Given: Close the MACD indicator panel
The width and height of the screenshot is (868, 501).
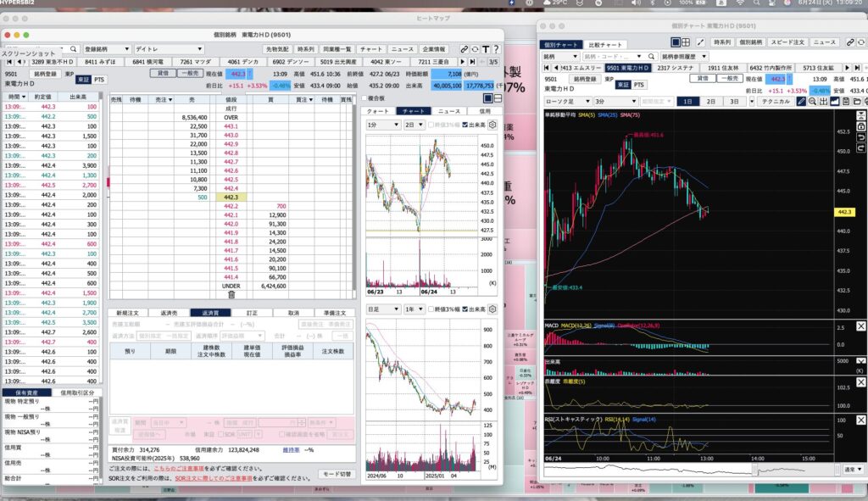Looking at the screenshot, I should pyautogui.click(x=861, y=326).
